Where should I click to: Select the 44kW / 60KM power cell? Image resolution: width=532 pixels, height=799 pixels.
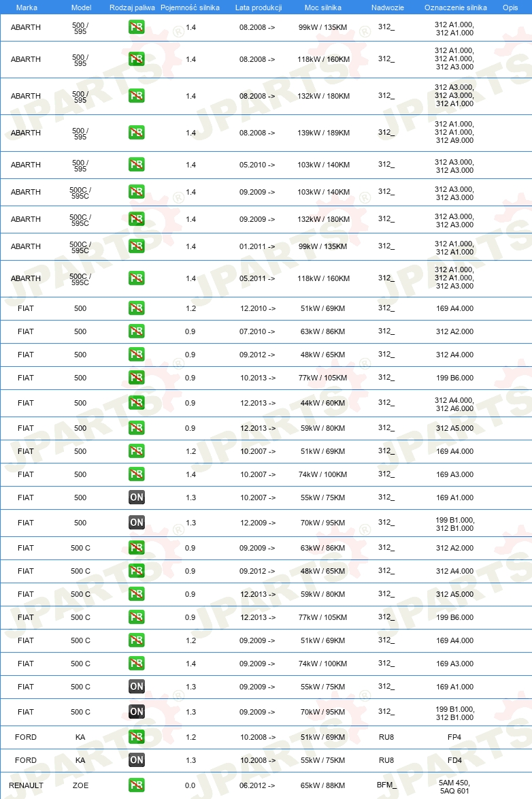tap(322, 403)
